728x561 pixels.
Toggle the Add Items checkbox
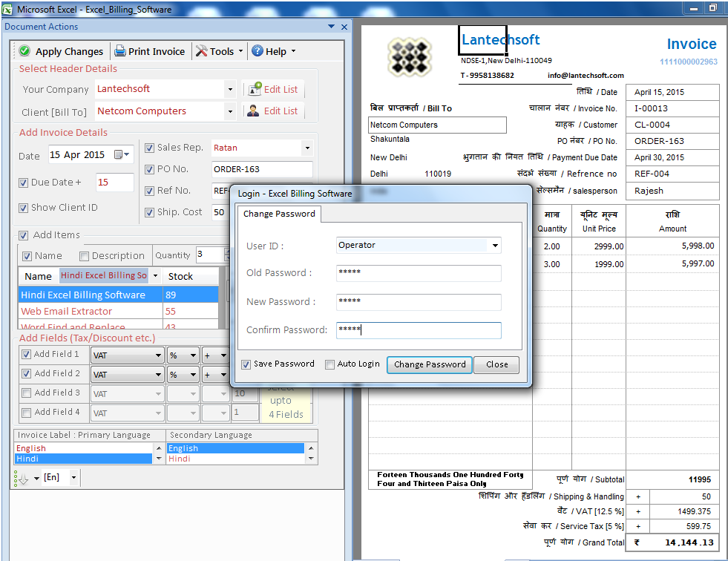pos(23,235)
